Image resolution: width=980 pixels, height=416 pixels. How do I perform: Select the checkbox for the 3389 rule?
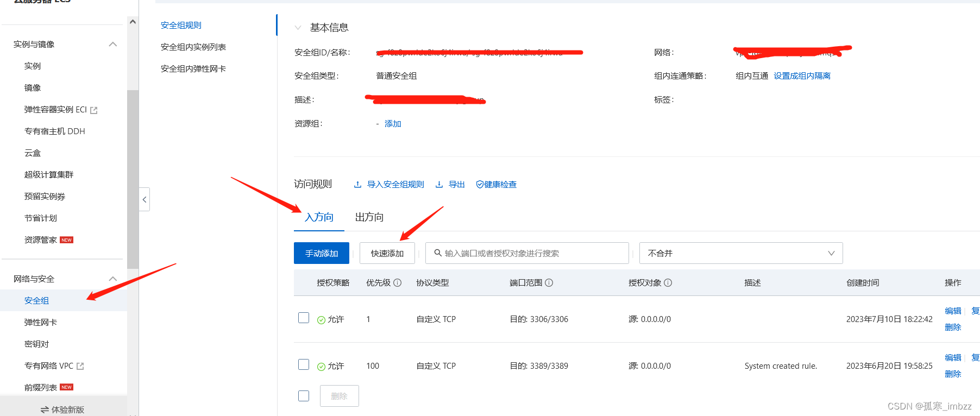(304, 364)
